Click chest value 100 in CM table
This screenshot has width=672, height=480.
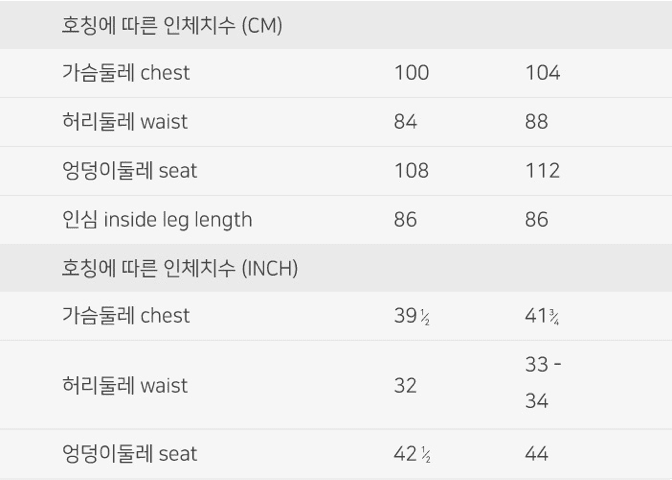(x=411, y=72)
